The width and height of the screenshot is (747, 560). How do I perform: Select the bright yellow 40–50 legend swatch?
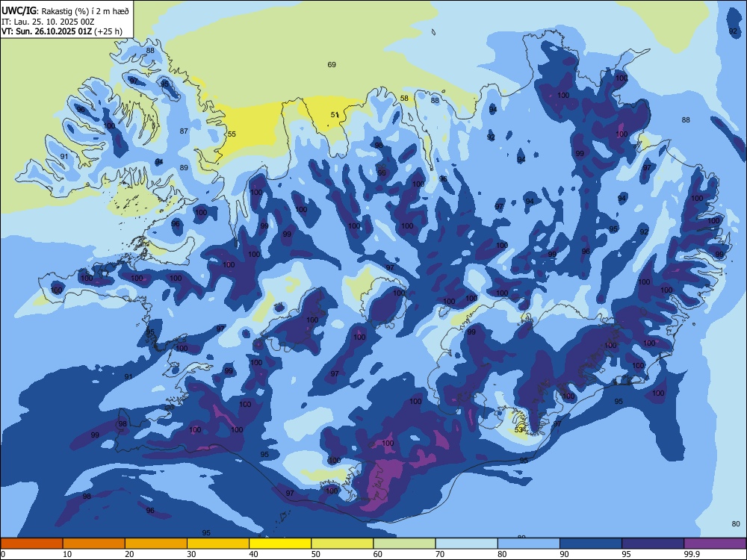pos(280,544)
